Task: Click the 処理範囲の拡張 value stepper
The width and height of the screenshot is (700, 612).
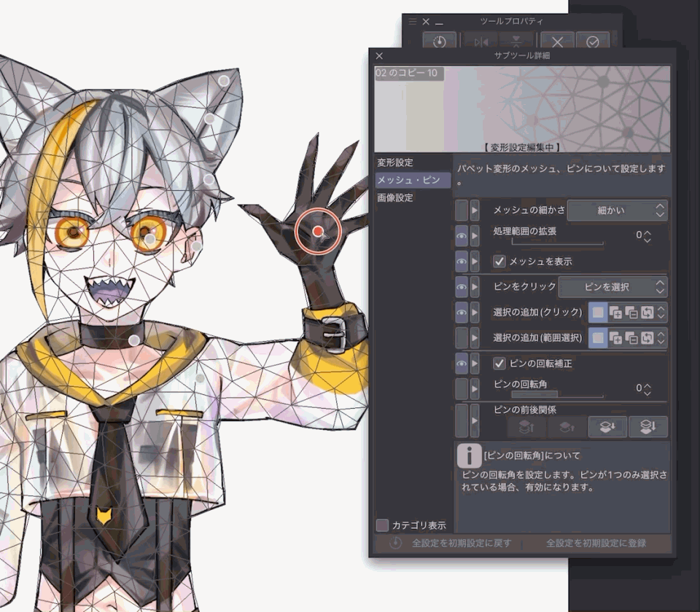Action: 647,236
